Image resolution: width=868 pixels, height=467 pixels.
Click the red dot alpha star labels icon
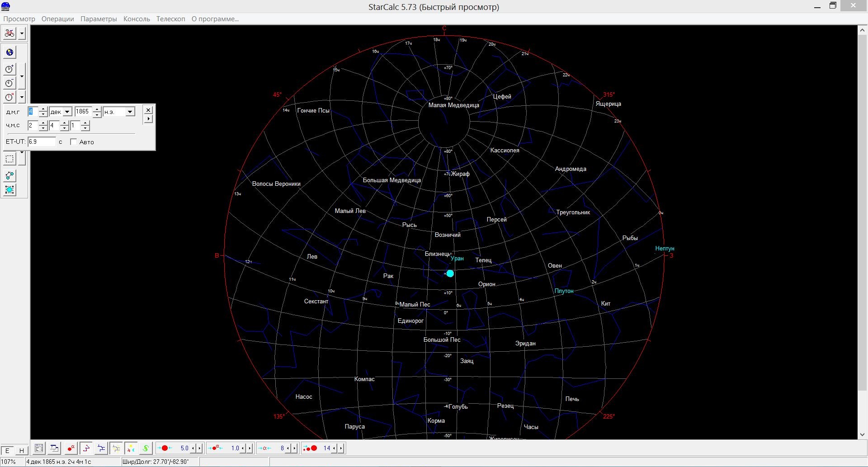point(71,448)
